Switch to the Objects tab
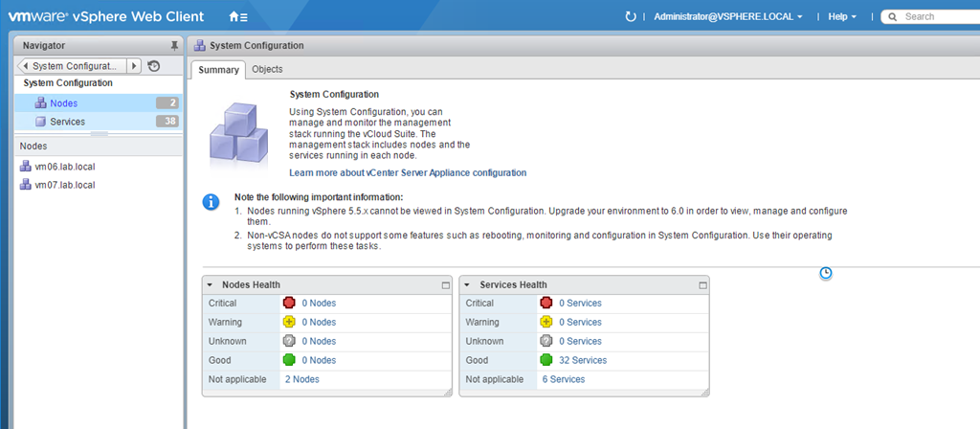Screen dimensions: 980x429 click(267, 69)
